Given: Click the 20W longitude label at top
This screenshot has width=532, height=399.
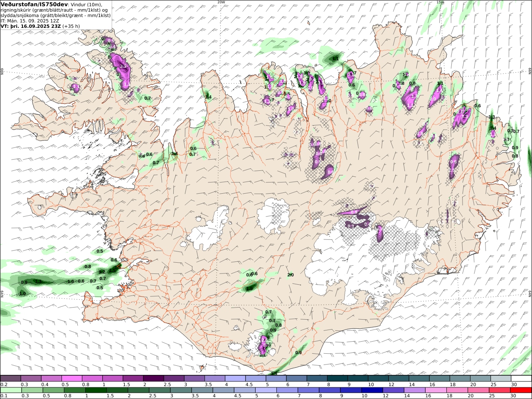Looking at the screenshot, I should (221, 2).
